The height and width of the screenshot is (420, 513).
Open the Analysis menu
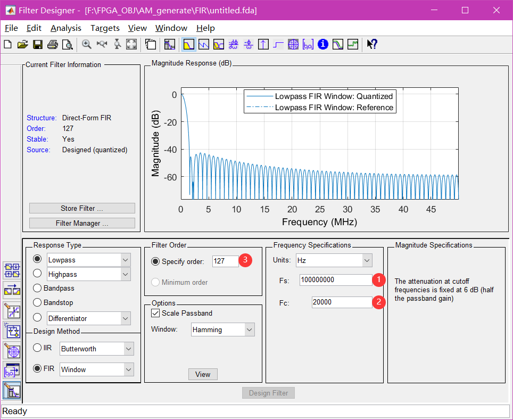click(x=66, y=28)
